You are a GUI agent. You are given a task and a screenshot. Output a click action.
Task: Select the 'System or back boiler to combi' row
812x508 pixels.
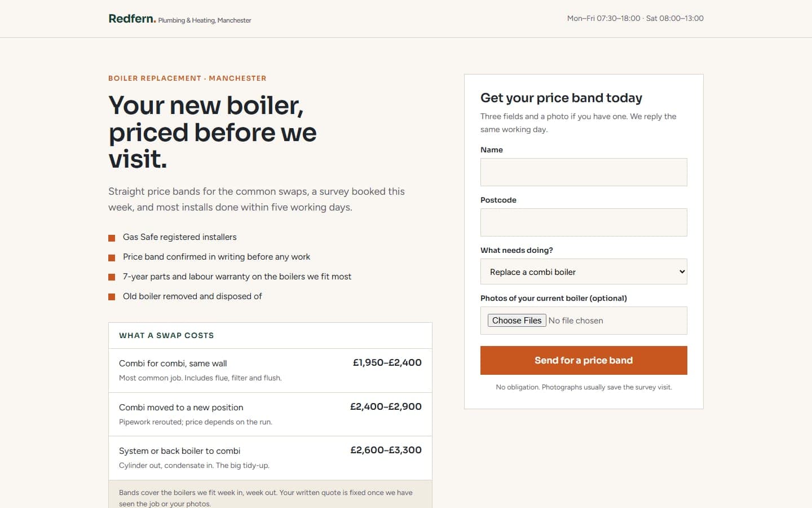(x=270, y=458)
